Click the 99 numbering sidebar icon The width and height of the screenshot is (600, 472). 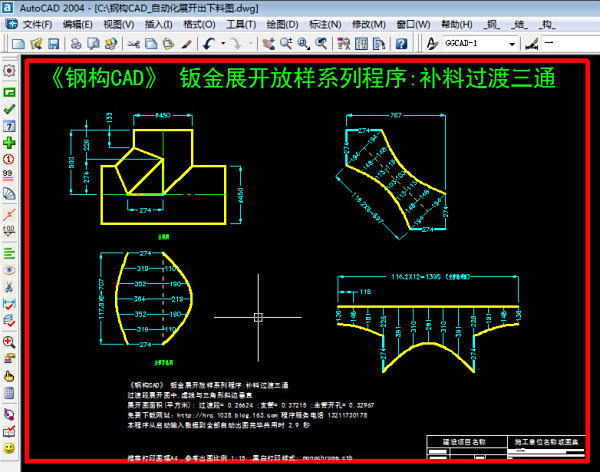point(8,175)
